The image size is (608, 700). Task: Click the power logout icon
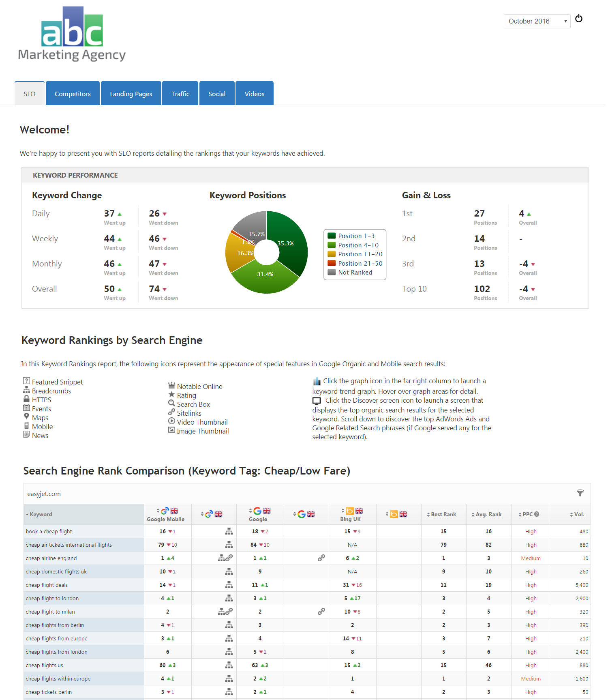click(x=579, y=19)
